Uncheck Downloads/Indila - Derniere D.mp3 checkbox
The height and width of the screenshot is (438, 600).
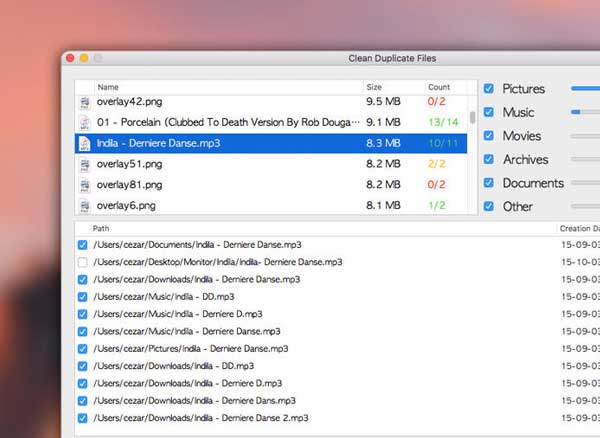tap(82, 383)
